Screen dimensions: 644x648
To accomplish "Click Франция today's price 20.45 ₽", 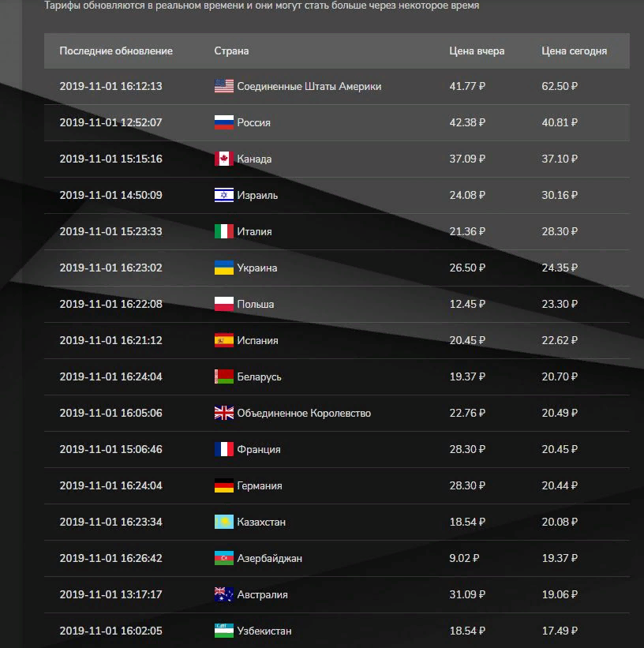I will (560, 449).
